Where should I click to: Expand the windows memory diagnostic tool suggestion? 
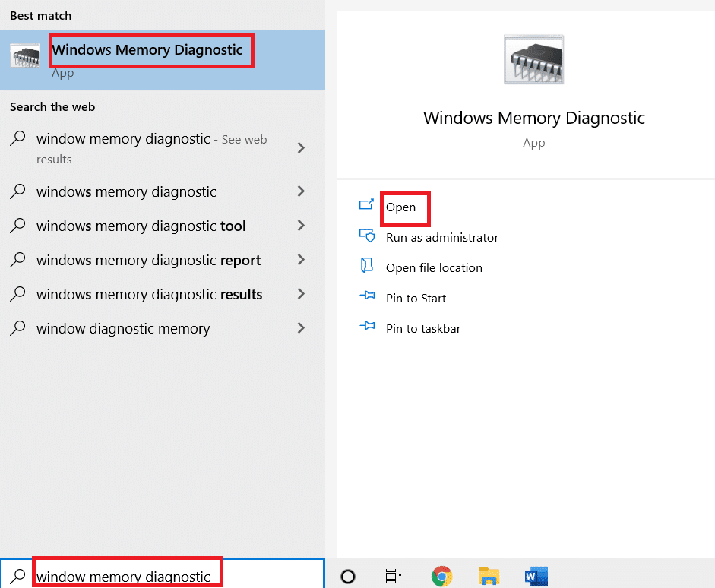point(301,226)
